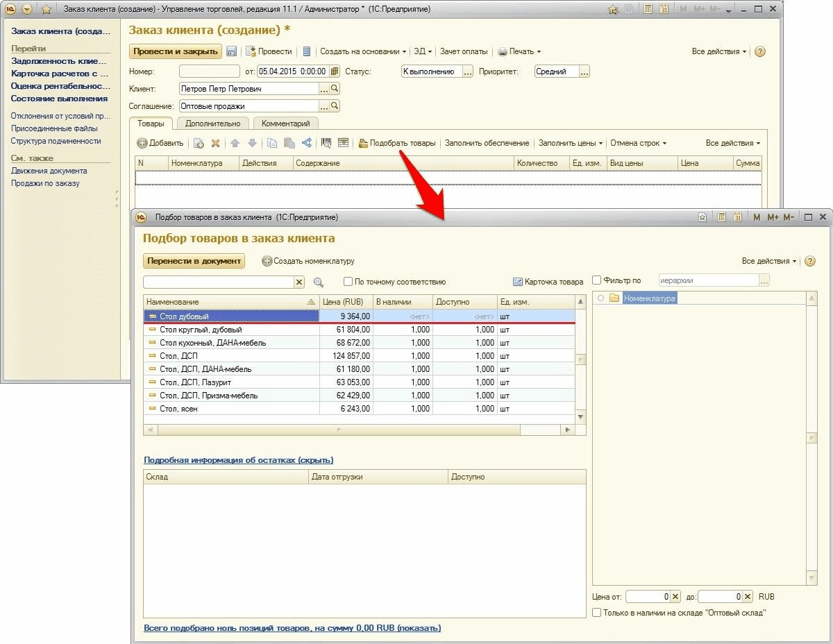Image resolution: width=833 pixels, height=644 pixels.
Task: Click search magnifier in product picker
Action: point(319,282)
